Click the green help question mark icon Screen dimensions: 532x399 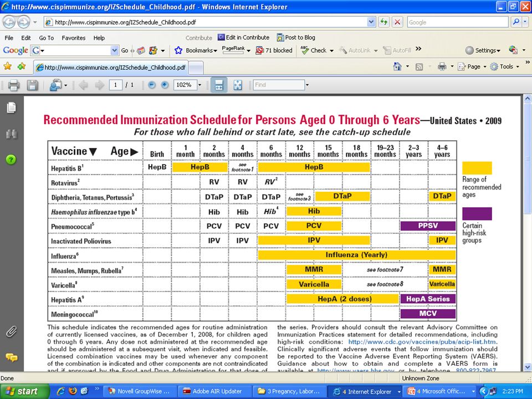click(11, 160)
